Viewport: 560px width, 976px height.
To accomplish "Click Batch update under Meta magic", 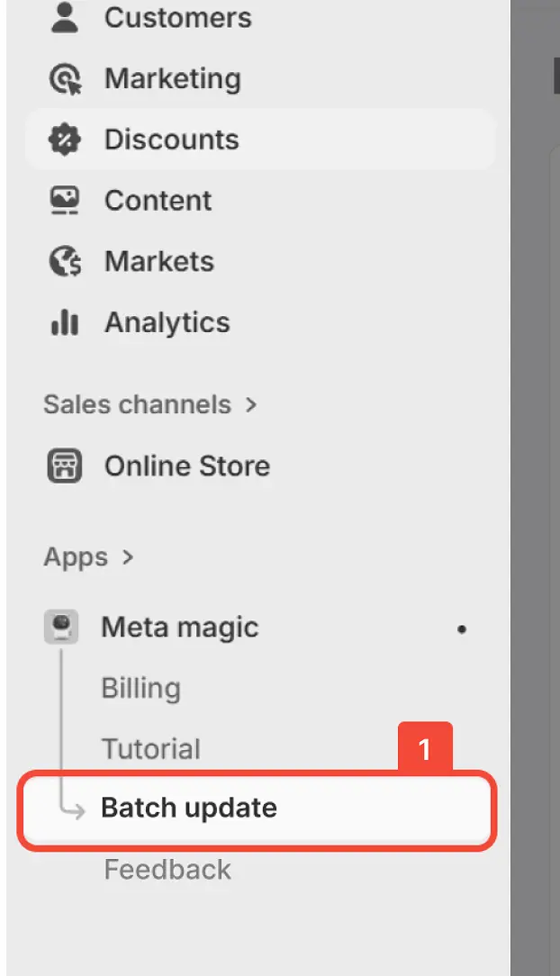I will [x=189, y=808].
